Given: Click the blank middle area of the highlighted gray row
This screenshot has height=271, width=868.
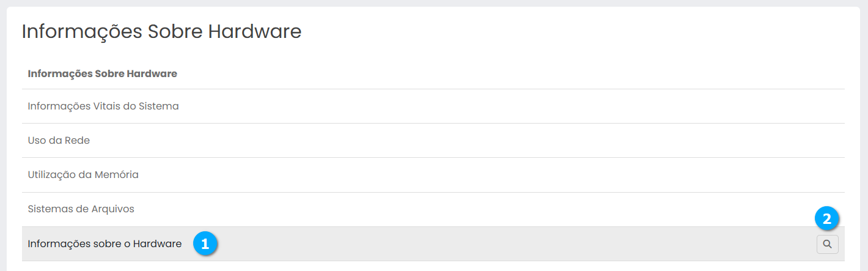Looking at the screenshot, I should click(489, 244).
